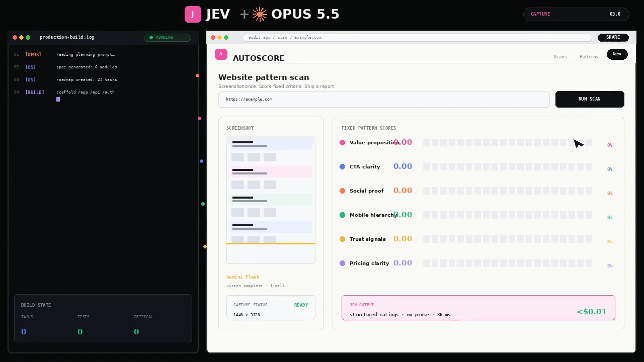644x362 pixels.
Task: Click the https://example.com URL input field
Action: (x=384, y=99)
